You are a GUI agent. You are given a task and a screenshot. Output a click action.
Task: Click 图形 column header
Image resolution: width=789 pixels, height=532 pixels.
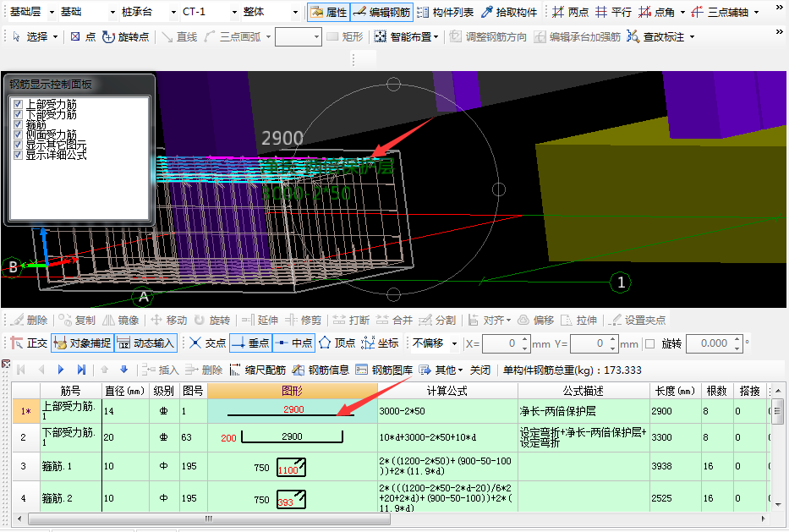pyautogui.click(x=293, y=391)
